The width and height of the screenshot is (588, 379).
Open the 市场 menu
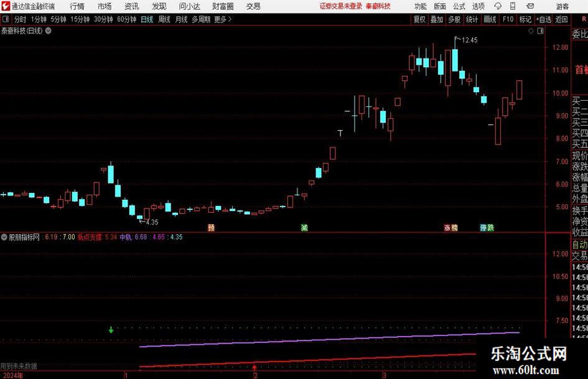coord(105,6)
